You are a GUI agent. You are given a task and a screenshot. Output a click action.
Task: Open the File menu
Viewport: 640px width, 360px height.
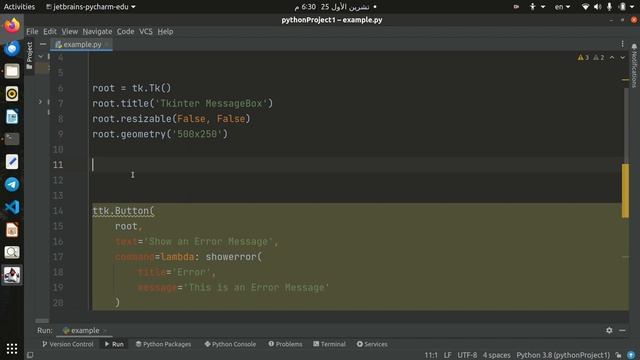[32, 31]
